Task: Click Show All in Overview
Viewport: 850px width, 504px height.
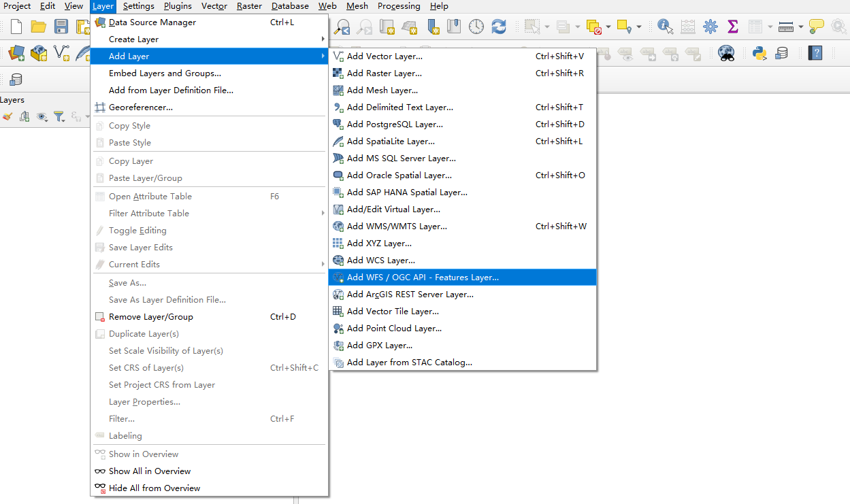Action: point(210,471)
